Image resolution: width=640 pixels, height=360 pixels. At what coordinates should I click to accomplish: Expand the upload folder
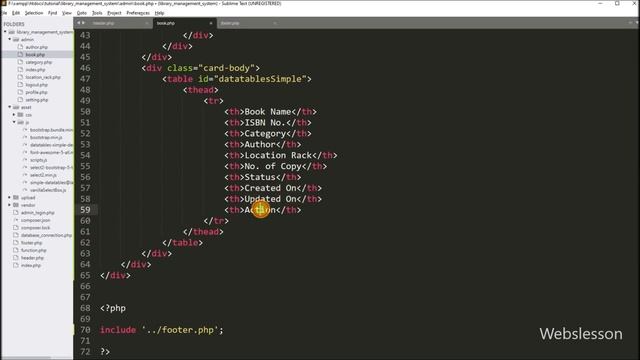9,198
